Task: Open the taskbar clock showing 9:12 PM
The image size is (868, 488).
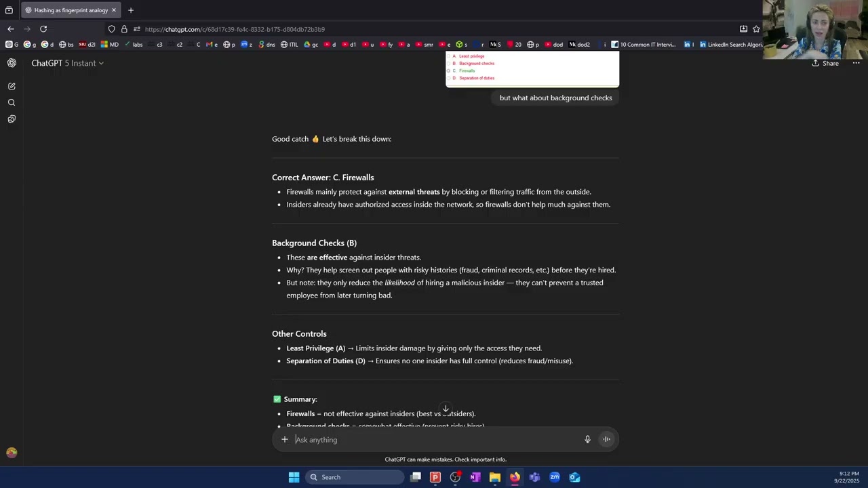Action: pyautogui.click(x=848, y=477)
